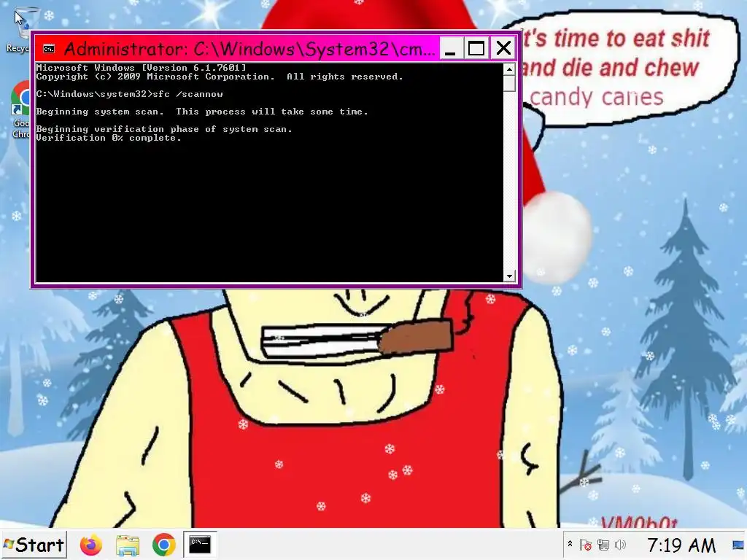
Task: Click the cmd scrollbar up arrow
Action: coord(510,69)
